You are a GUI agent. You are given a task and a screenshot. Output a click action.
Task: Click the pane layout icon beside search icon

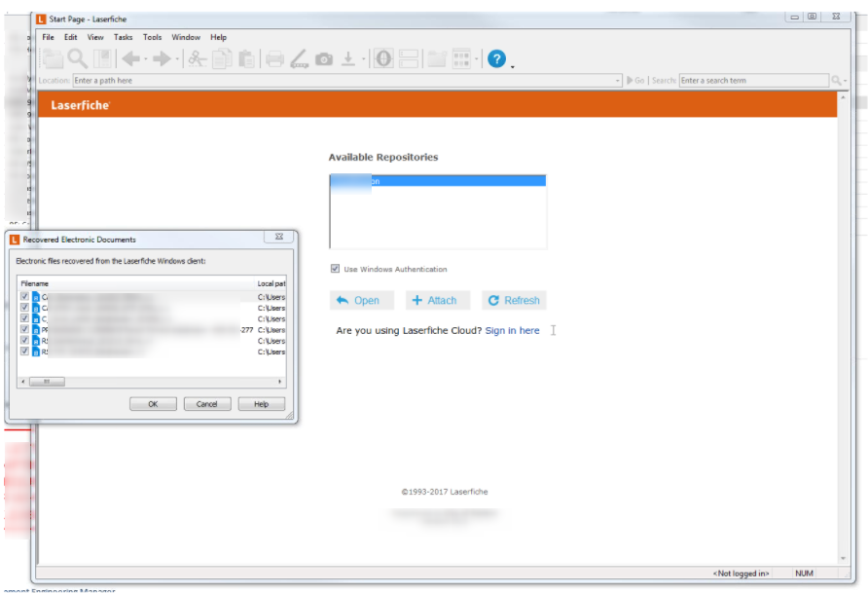(x=103, y=58)
